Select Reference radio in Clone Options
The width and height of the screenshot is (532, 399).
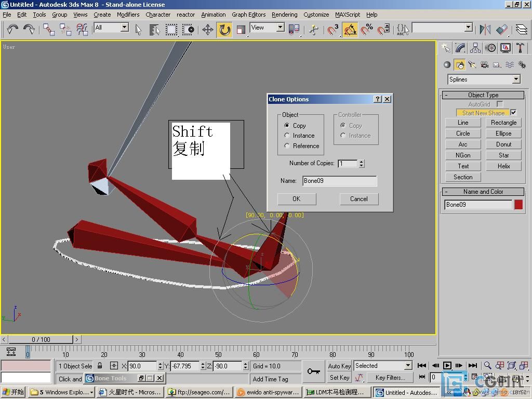click(287, 145)
